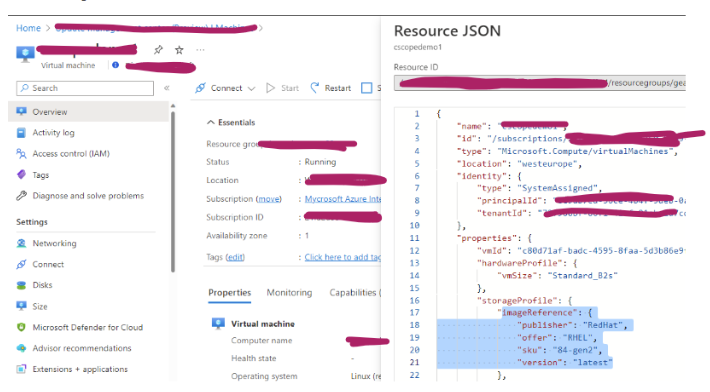The image size is (710, 392).
Task: Click the Availability zone value 1
Action: click(307, 235)
